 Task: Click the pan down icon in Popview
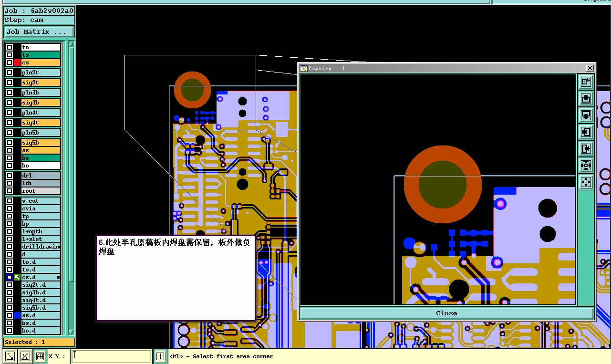click(x=586, y=115)
